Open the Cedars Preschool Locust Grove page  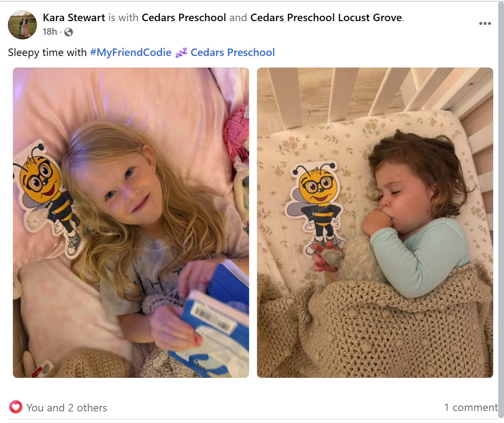pyautogui.click(x=326, y=17)
